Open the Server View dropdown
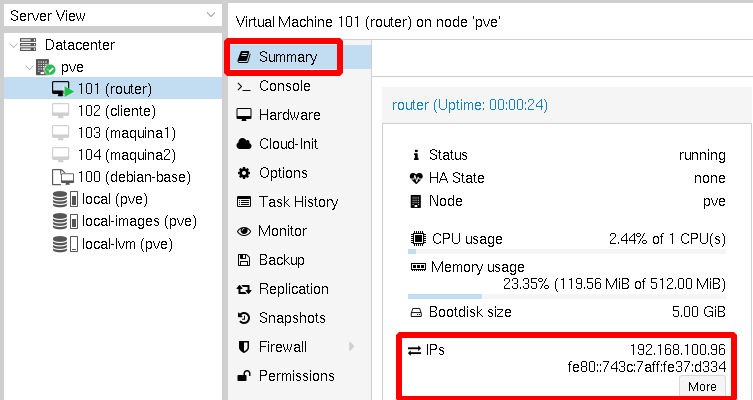753x400 pixels. coord(209,15)
